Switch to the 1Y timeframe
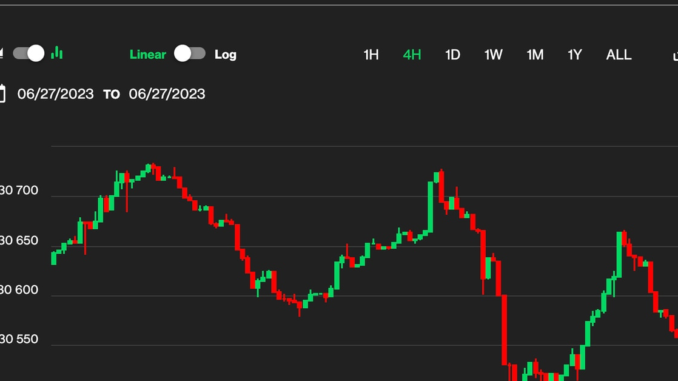678x381 pixels. click(575, 55)
